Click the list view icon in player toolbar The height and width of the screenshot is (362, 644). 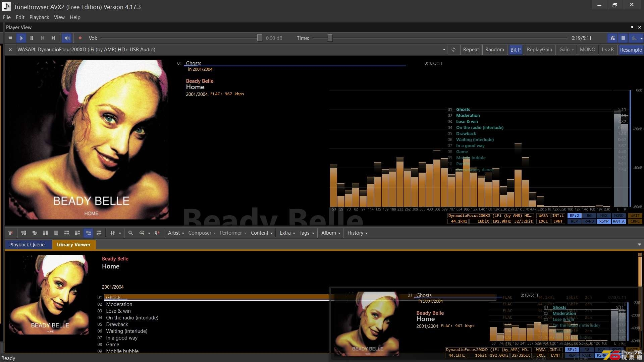tap(623, 38)
